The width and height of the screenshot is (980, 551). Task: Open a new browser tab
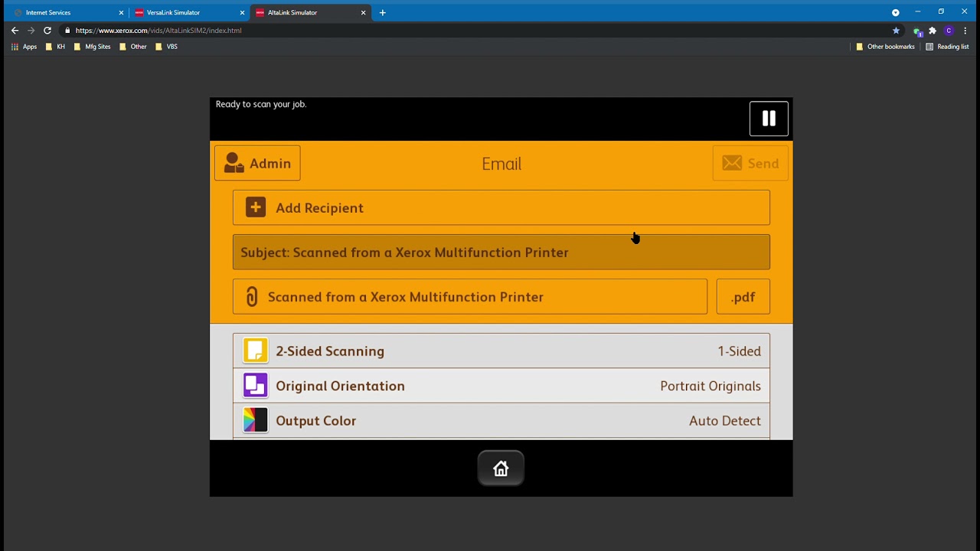click(x=383, y=12)
